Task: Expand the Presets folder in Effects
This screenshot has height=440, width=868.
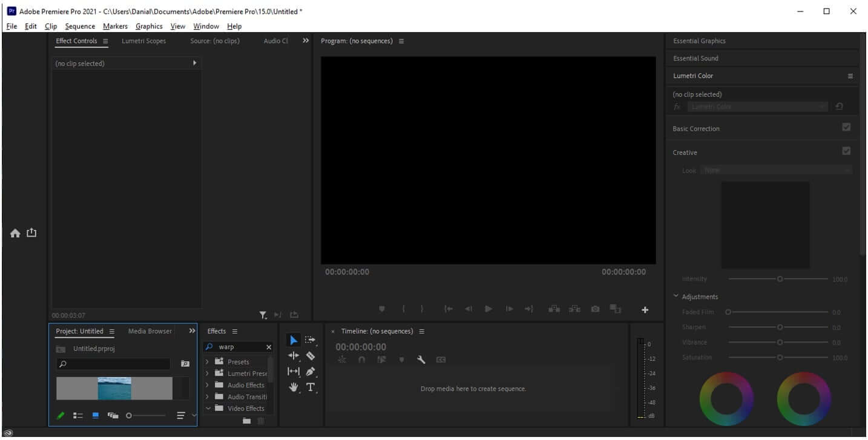Action: [208, 361]
